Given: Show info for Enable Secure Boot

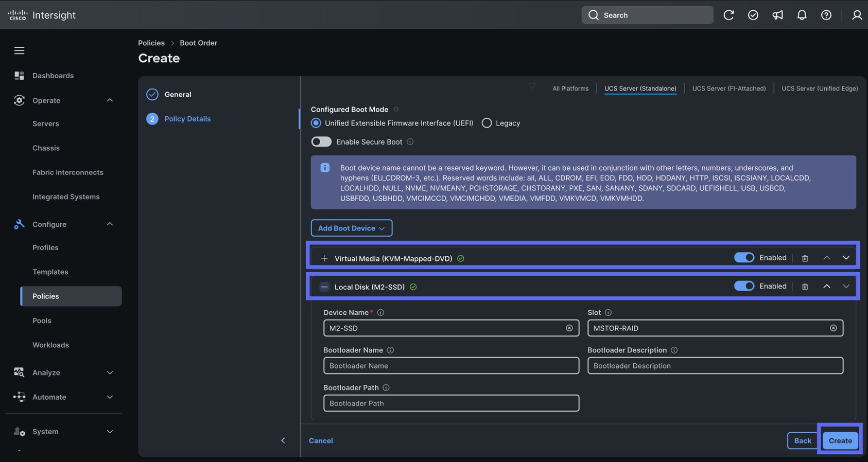Looking at the screenshot, I should coord(410,142).
